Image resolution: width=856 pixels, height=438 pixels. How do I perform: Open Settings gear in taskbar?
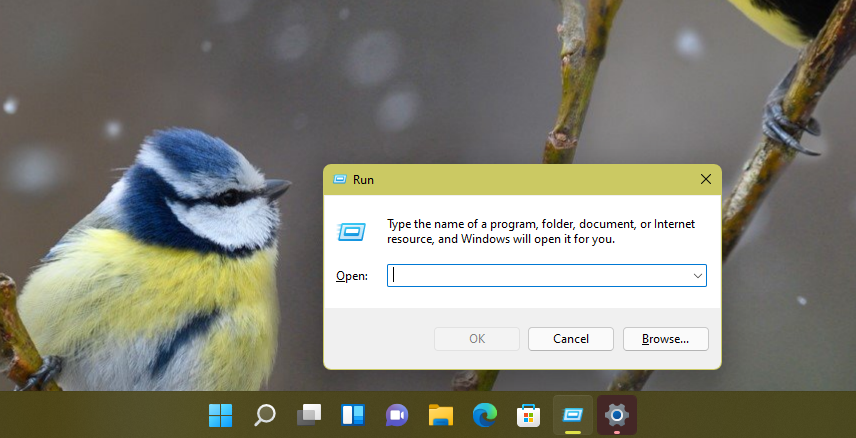click(x=617, y=416)
